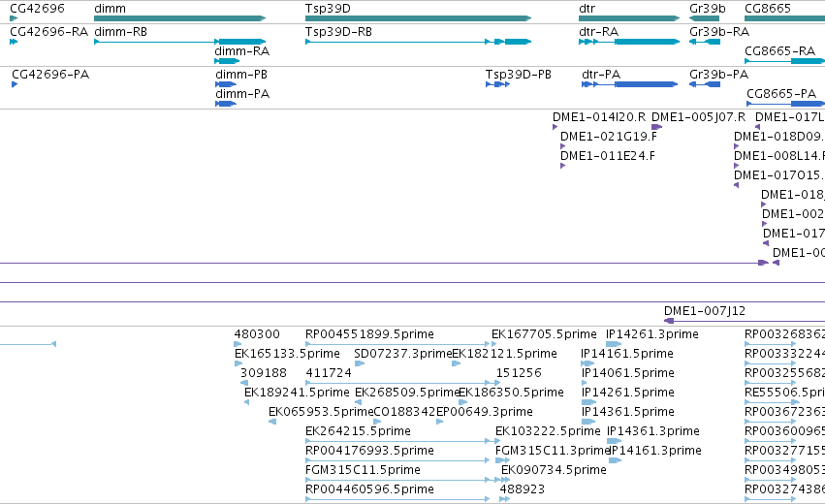Select the CO188342 EST feature
The height and width of the screenshot is (504, 825).
[x=377, y=422]
